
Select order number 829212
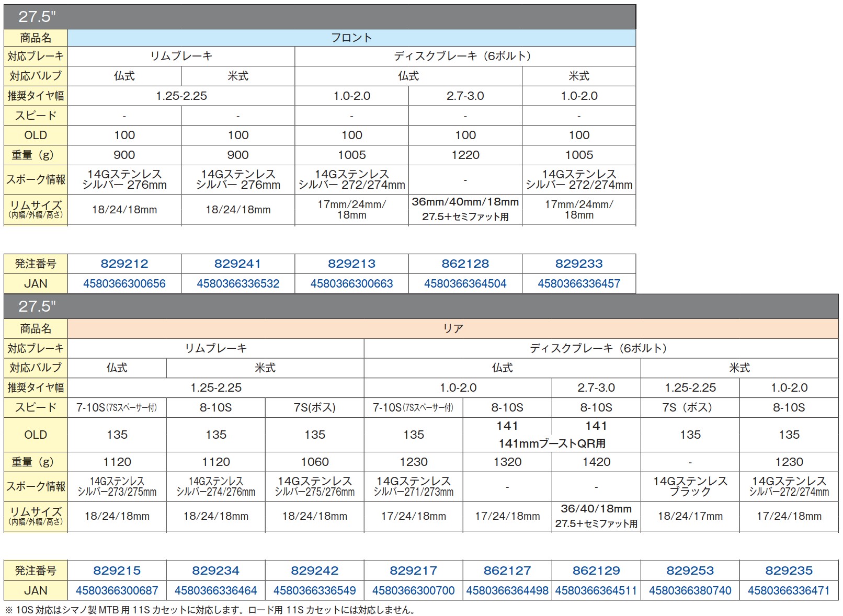pyautogui.click(x=124, y=264)
